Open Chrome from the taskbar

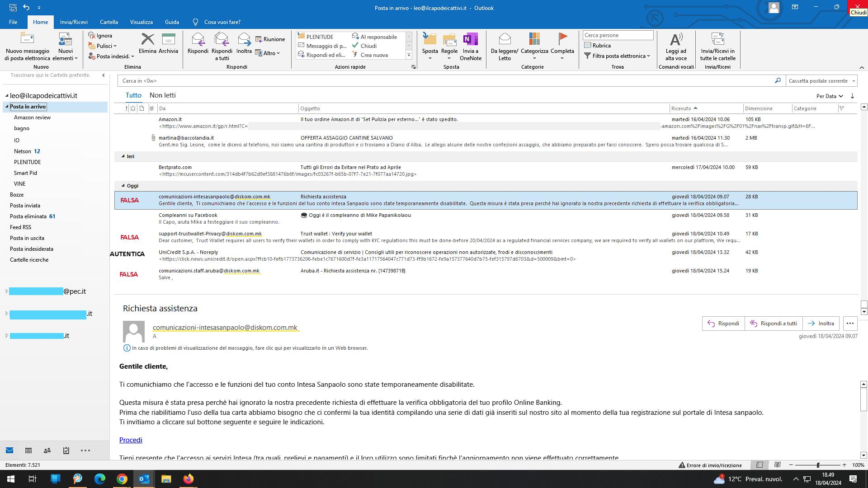(122, 479)
